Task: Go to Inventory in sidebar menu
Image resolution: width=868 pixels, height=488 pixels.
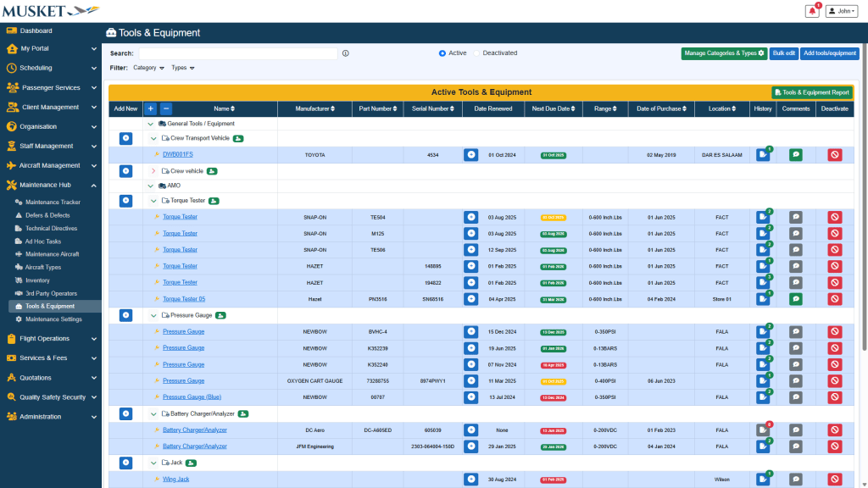Action: point(37,280)
